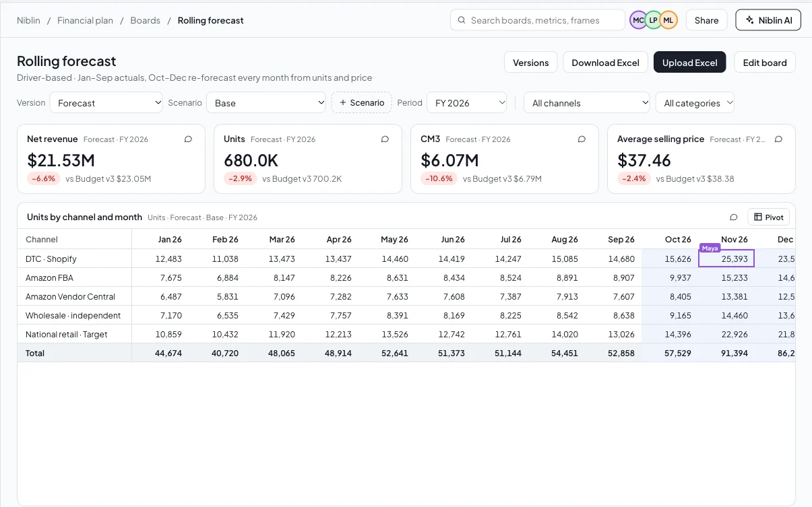This screenshot has width=812, height=507.
Task: Open comment icon on Net revenue card
Action: (x=188, y=139)
